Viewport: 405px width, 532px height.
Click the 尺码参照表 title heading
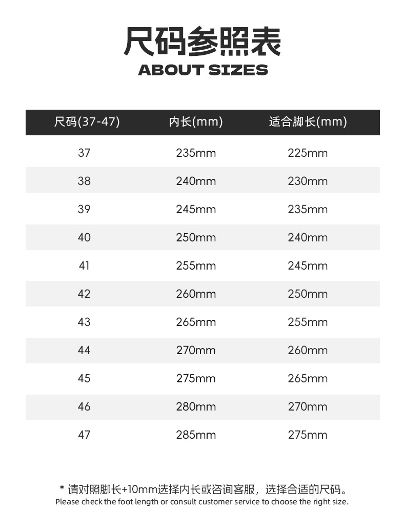[202, 42]
